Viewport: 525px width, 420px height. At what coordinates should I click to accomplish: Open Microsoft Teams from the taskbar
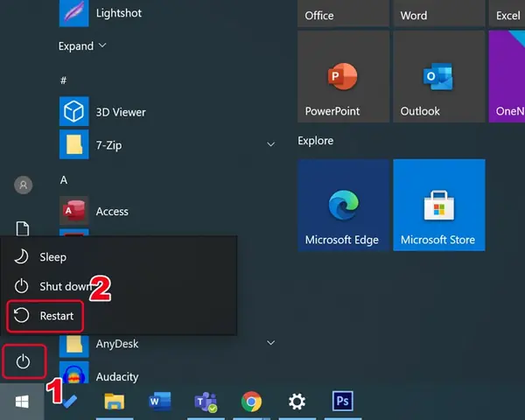206,402
